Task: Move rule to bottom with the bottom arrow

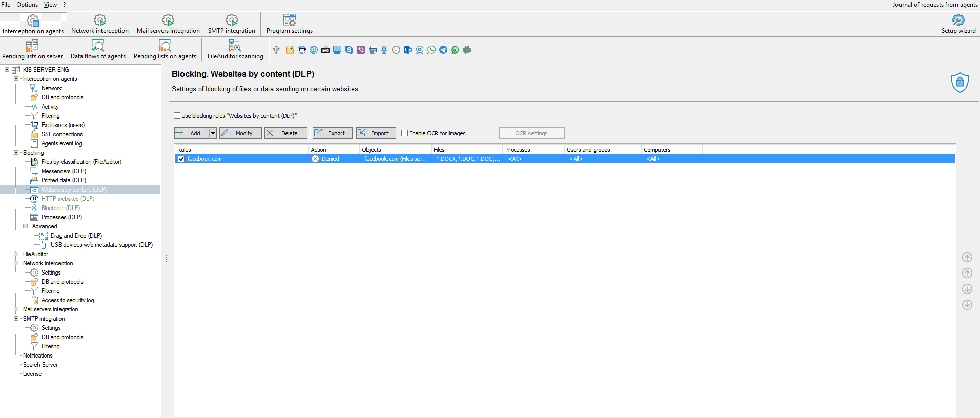Action: pyautogui.click(x=967, y=305)
